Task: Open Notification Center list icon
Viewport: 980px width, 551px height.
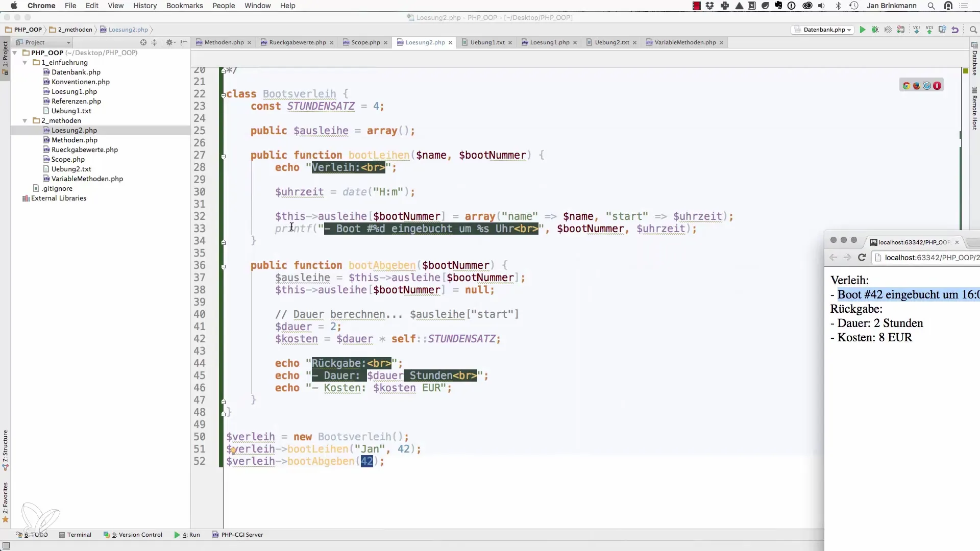Action: click(964, 6)
